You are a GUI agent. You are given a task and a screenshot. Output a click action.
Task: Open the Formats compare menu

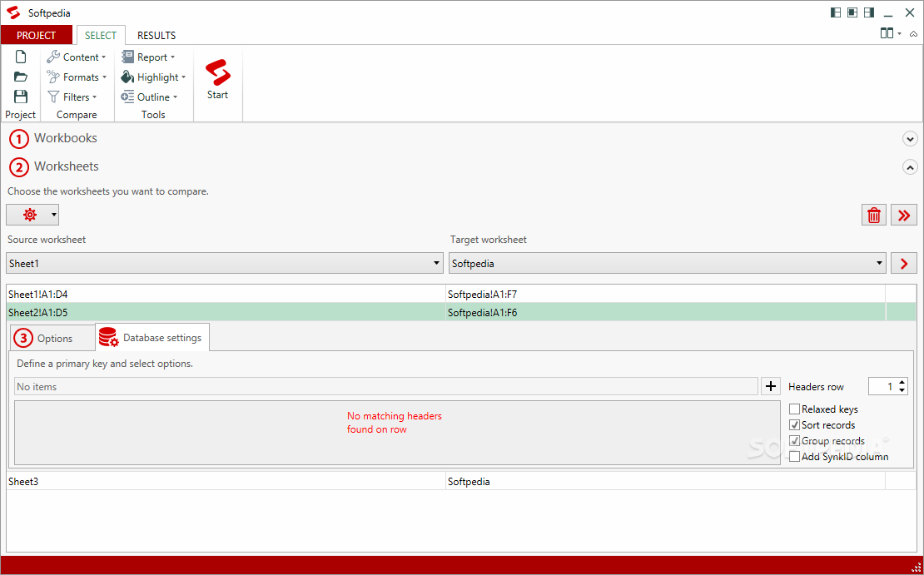pyautogui.click(x=77, y=77)
